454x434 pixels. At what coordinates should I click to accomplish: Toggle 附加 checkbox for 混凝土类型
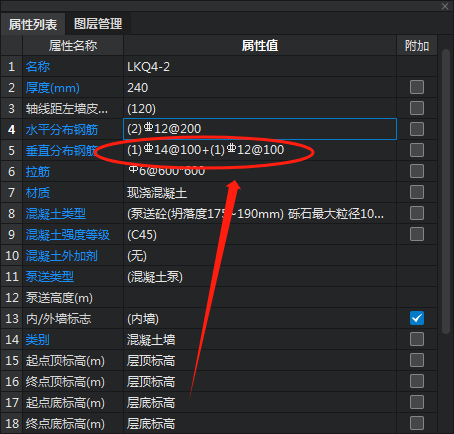tap(417, 213)
